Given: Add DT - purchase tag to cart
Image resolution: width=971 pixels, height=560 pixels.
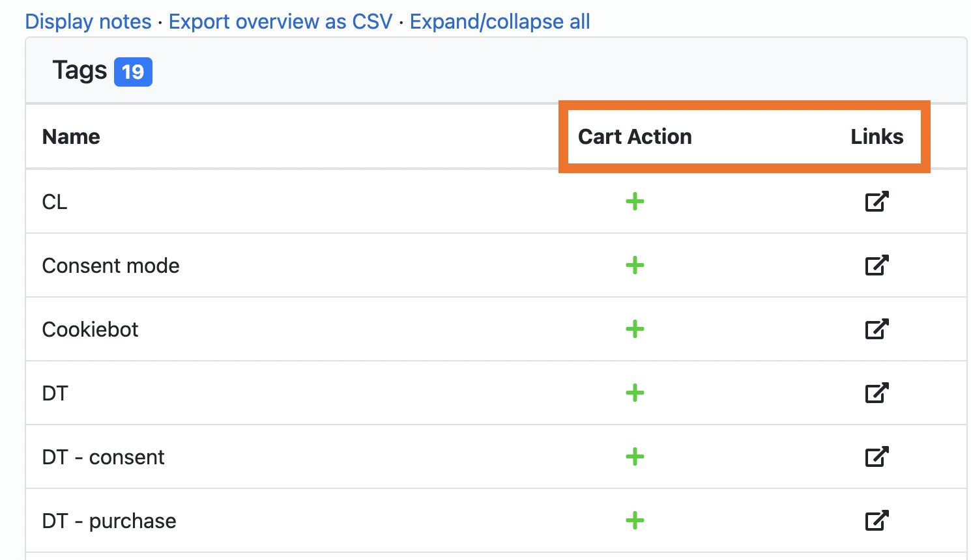Looking at the screenshot, I should click(x=635, y=520).
